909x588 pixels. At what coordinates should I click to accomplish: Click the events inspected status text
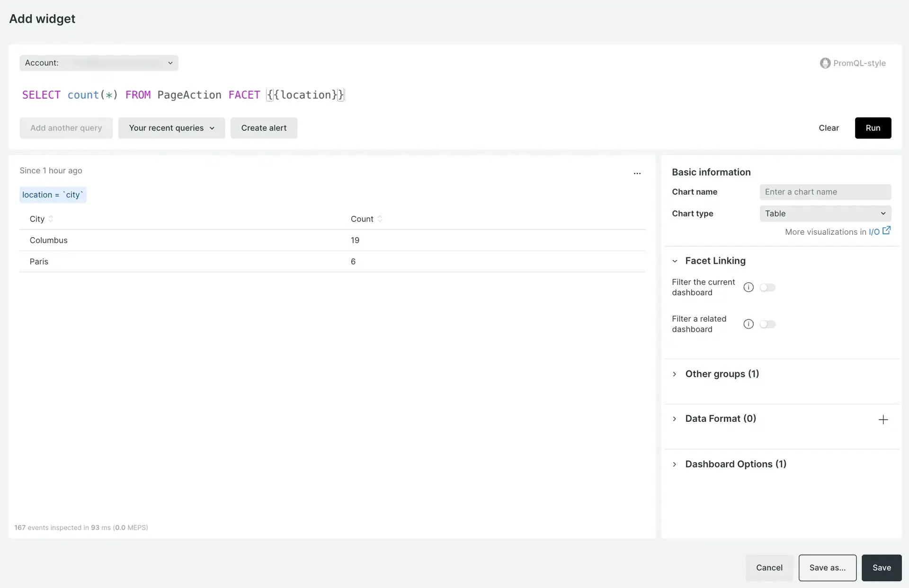click(81, 527)
